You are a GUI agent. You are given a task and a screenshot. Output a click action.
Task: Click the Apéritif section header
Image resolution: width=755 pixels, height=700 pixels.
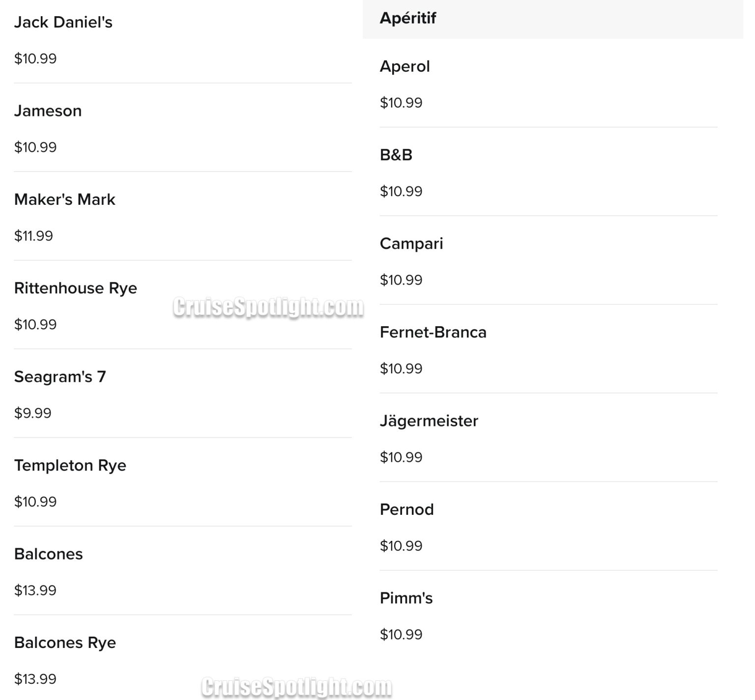[x=408, y=19]
